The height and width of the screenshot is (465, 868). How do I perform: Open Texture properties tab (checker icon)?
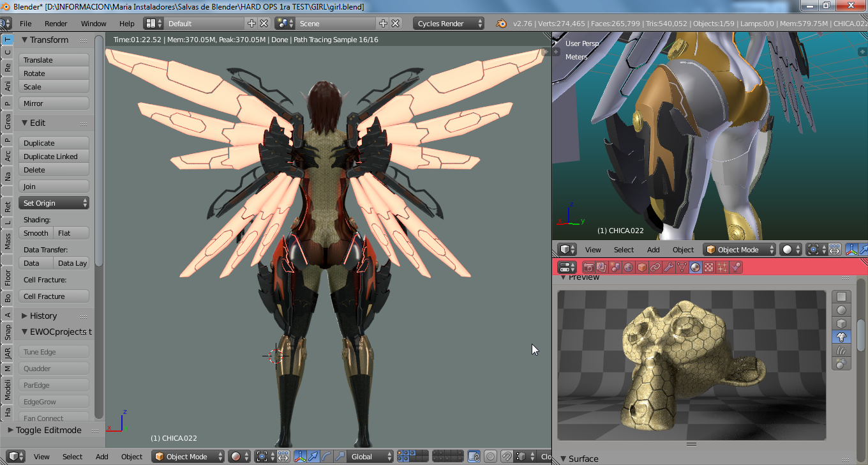click(708, 268)
